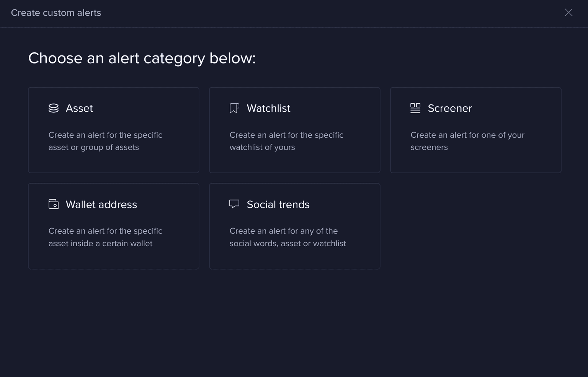
Task: Click 'social words, asset or watchlist' description
Action: click(x=287, y=244)
